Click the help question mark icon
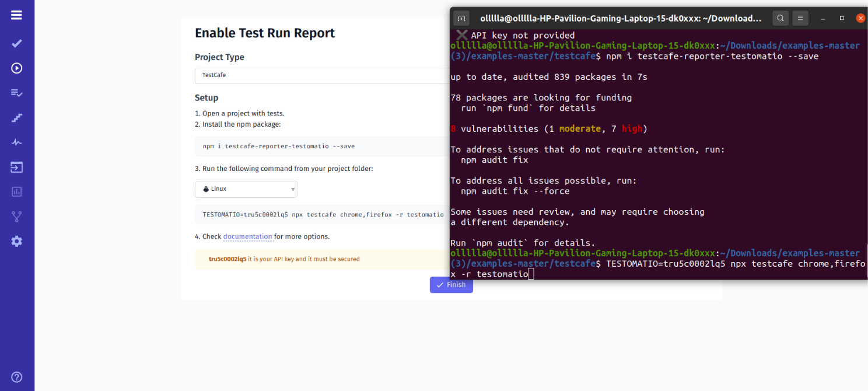Image resolution: width=868 pixels, height=391 pixels. 16,377
